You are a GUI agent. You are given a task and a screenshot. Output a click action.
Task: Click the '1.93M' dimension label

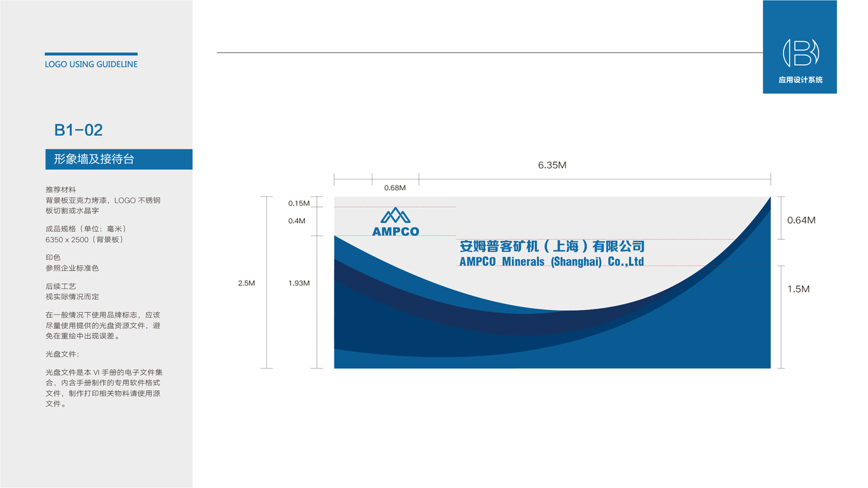(299, 283)
